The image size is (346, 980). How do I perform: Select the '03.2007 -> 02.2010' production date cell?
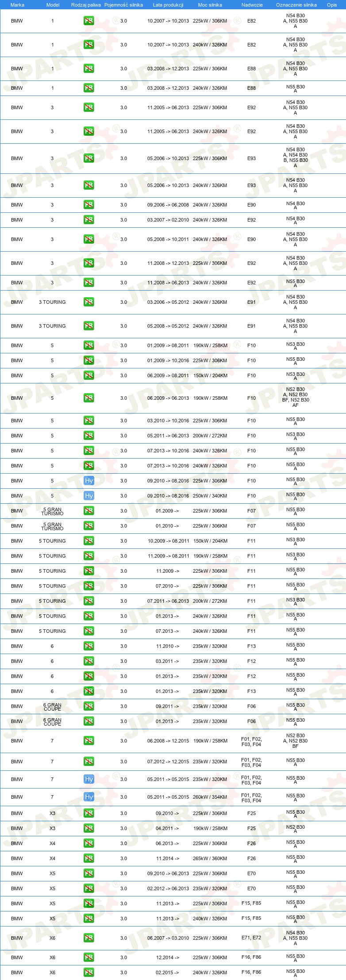click(x=168, y=220)
